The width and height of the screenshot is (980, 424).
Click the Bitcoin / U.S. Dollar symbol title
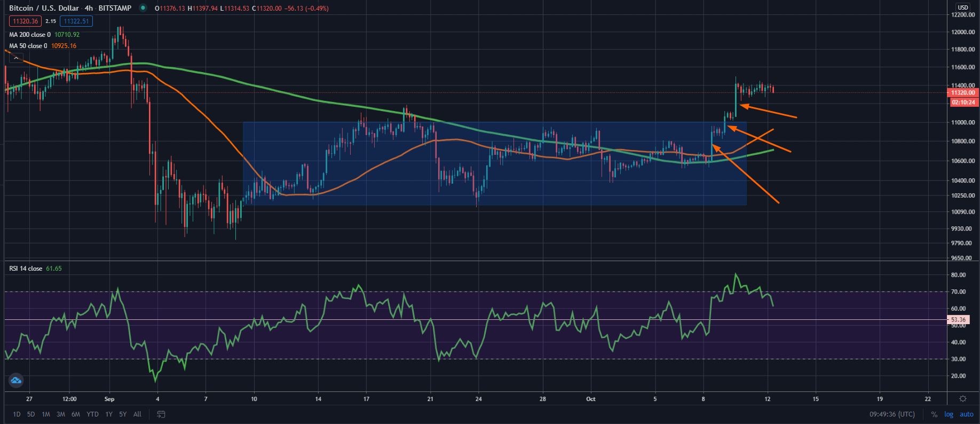[x=44, y=8]
